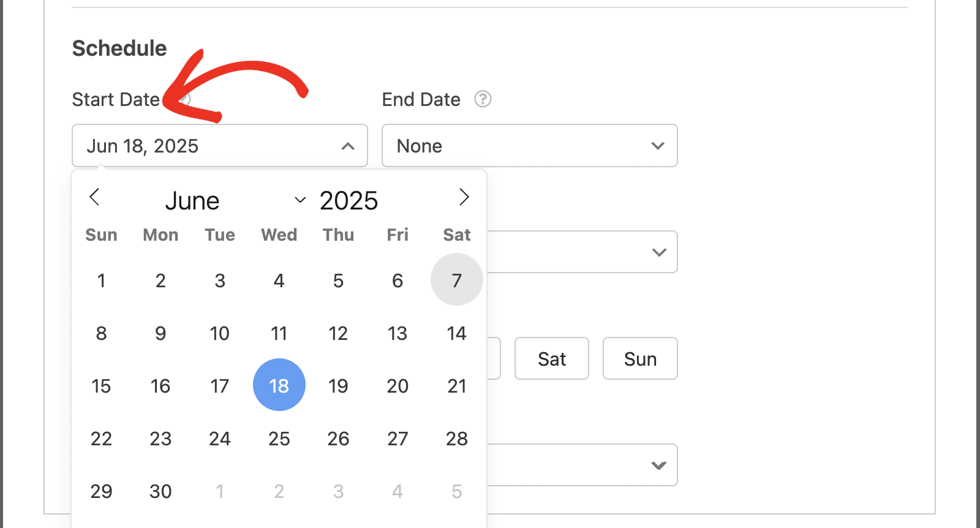980x528 pixels.
Task: Toggle the Sat day button
Action: [552, 358]
